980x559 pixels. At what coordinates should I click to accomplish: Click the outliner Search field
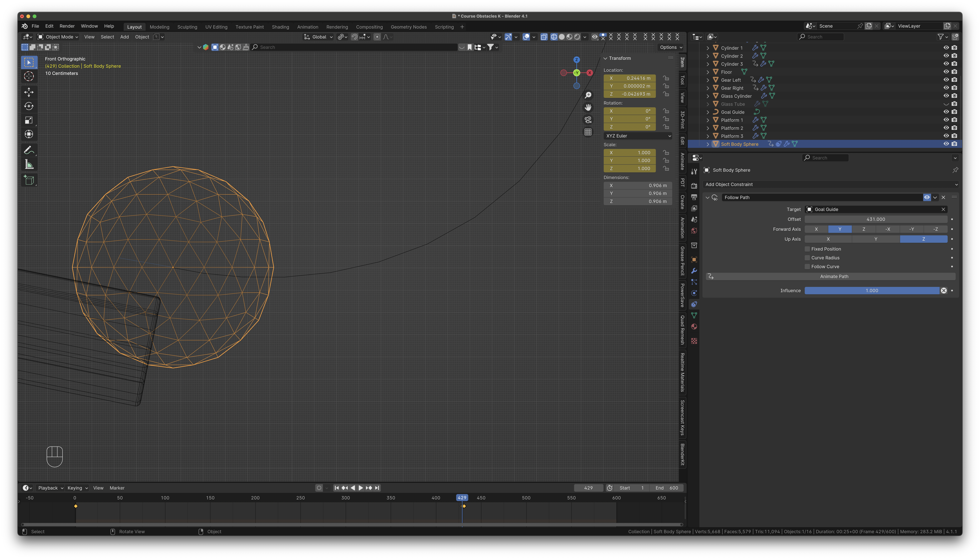pyautogui.click(x=821, y=37)
